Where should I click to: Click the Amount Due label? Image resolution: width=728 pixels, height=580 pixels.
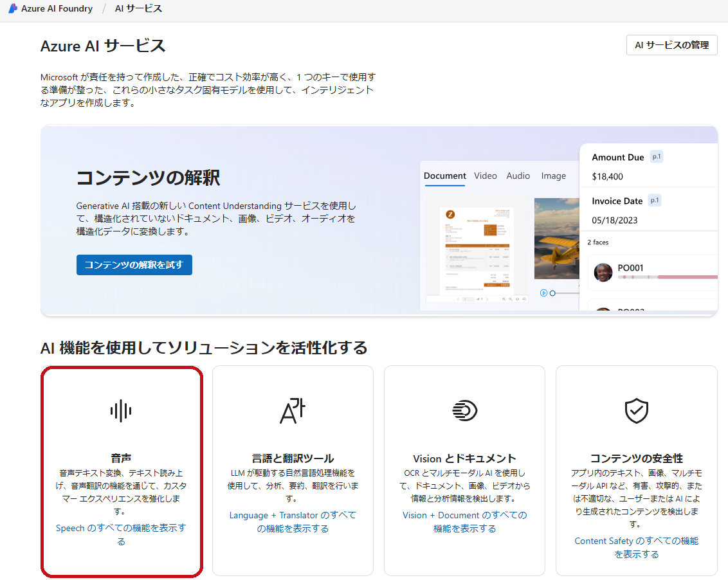coord(618,158)
